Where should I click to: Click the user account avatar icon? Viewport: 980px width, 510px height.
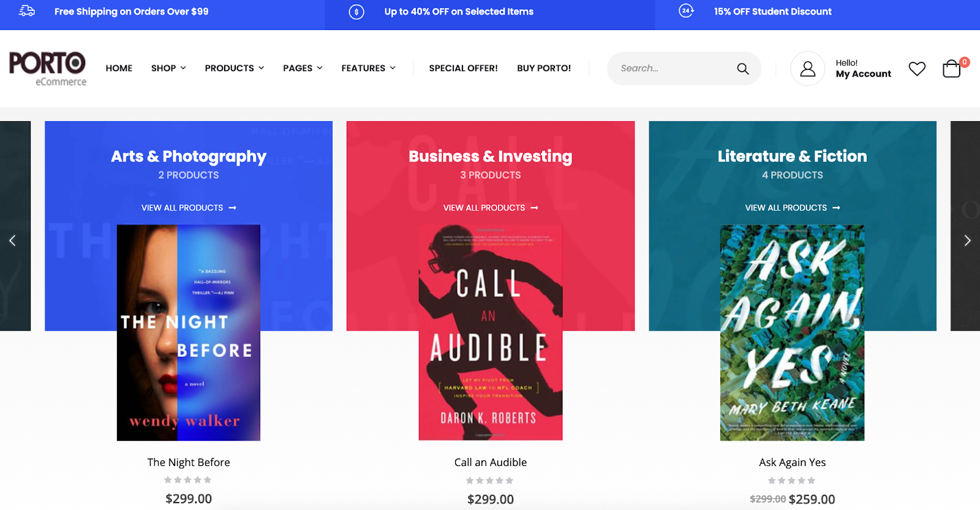807,69
